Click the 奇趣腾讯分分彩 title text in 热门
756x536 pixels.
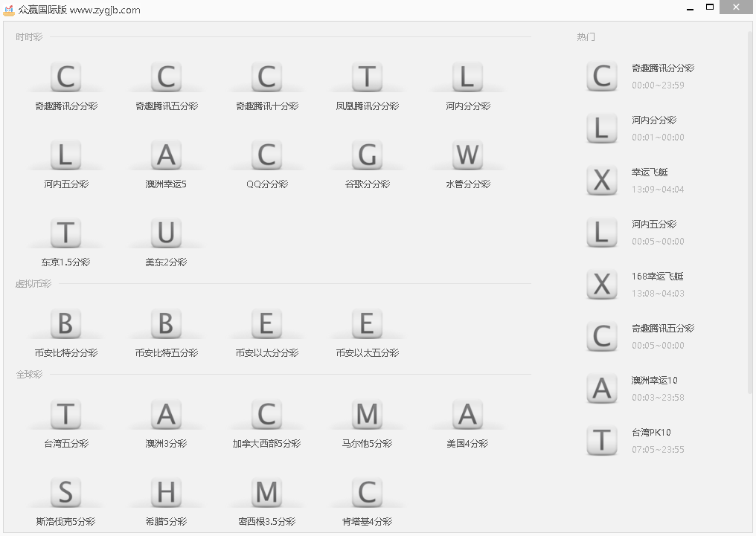point(663,68)
